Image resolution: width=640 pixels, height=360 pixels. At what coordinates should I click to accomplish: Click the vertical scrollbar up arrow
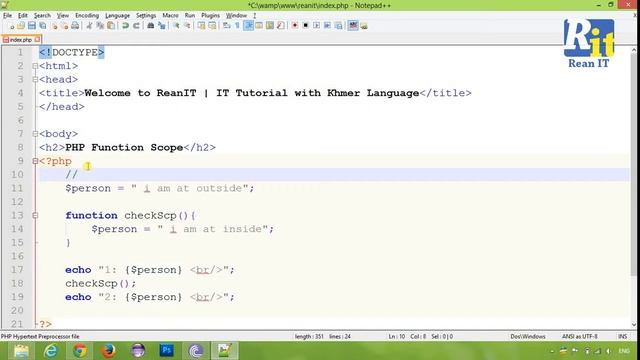[634, 50]
